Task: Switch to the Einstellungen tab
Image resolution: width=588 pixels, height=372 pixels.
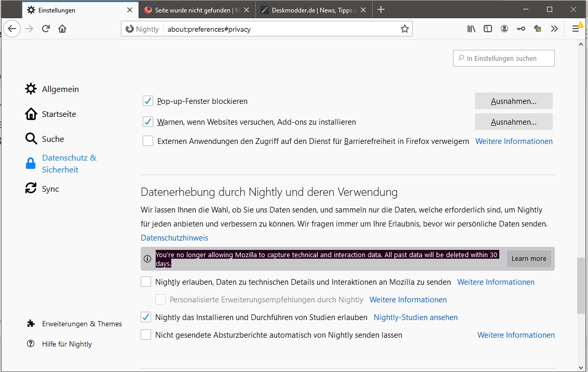Action: (80, 10)
